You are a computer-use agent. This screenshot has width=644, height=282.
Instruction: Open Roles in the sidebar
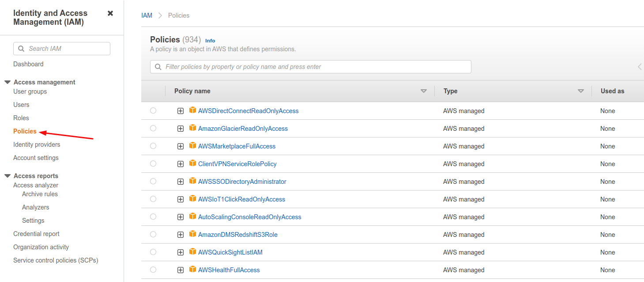21,118
